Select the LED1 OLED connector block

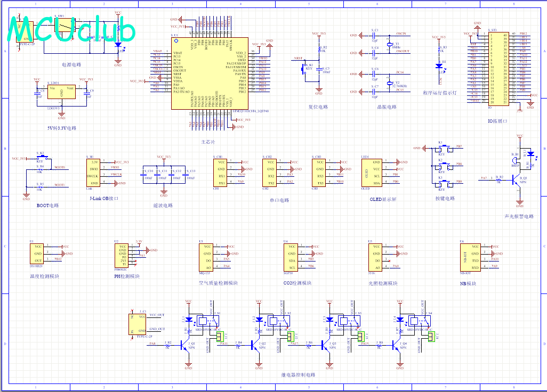pyautogui.click(x=372, y=173)
